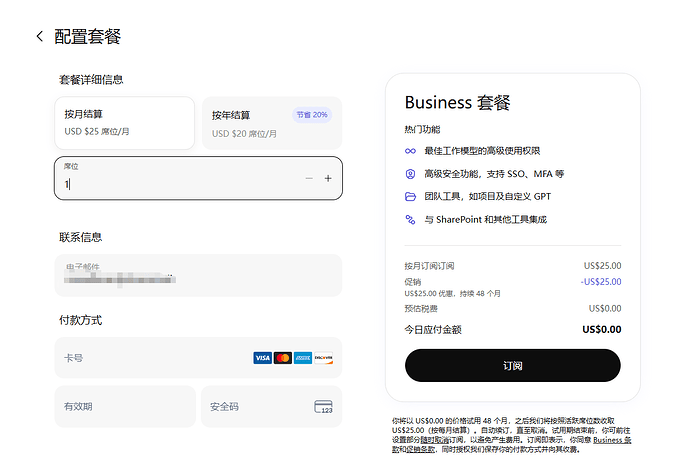Click the black 订阅 subscribe button

click(x=513, y=365)
